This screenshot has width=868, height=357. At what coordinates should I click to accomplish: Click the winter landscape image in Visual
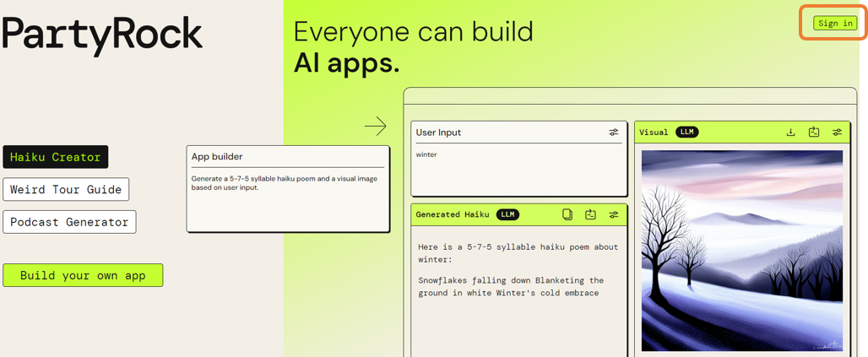[x=742, y=250]
